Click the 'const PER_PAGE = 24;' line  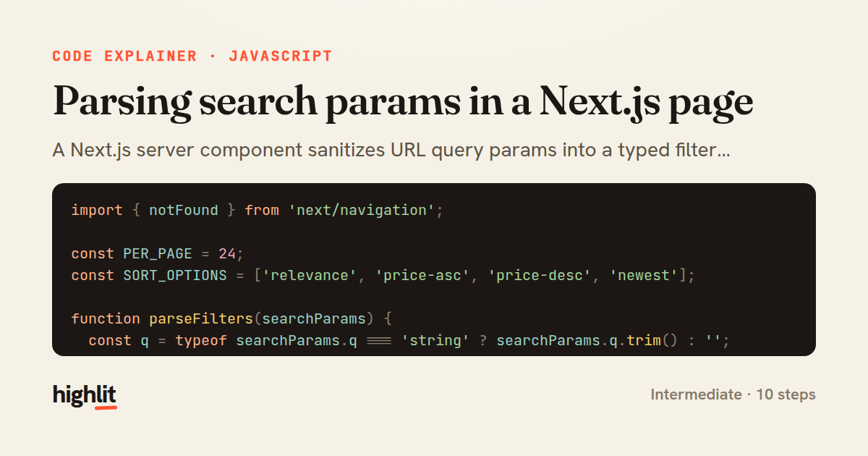(158, 254)
